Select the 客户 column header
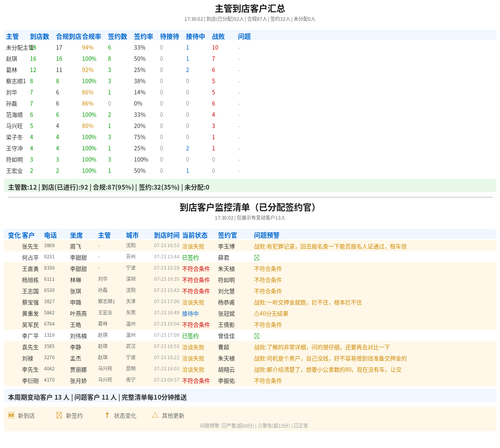 coord(28,235)
